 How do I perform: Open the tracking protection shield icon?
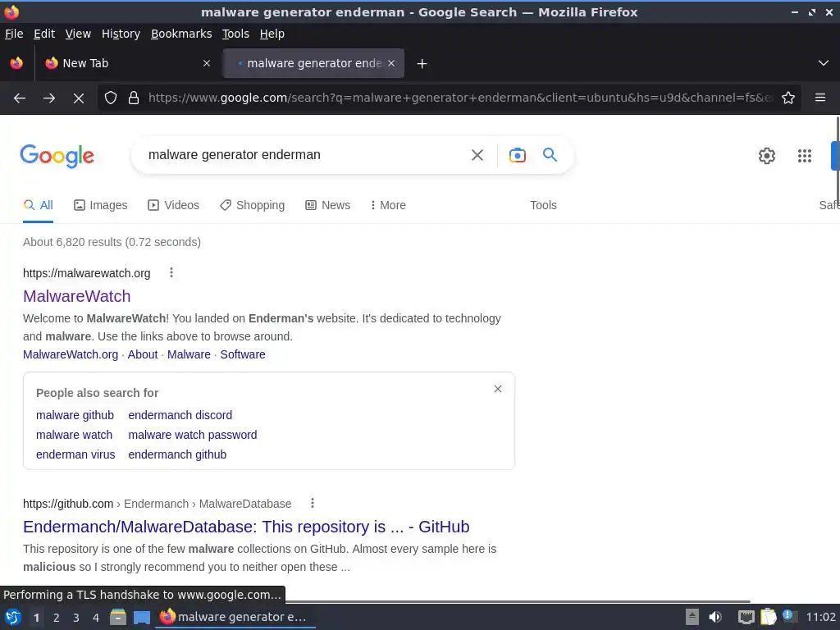111,98
